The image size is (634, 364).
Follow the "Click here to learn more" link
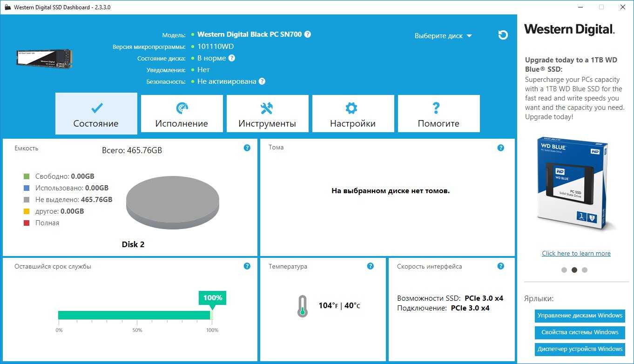tap(576, 253)
